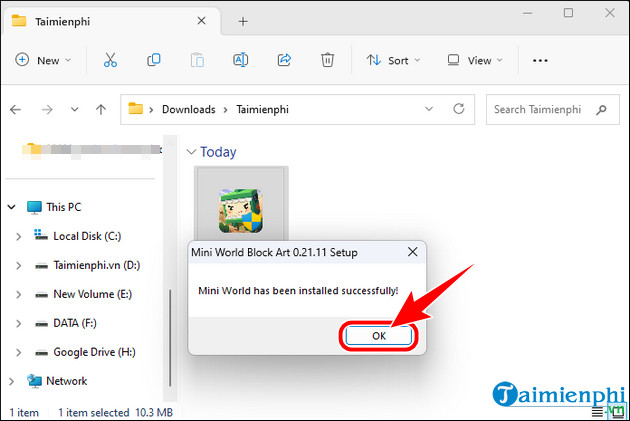
Task: Click the Delete trash icon
Action: click(x=327, y=60)
